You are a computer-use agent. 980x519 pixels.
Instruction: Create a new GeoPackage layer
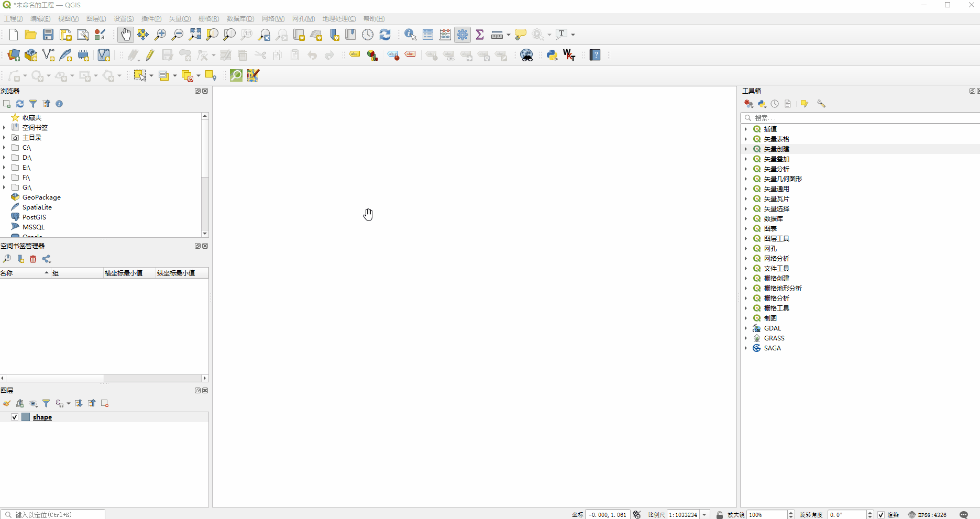click(x=31, y=55)
